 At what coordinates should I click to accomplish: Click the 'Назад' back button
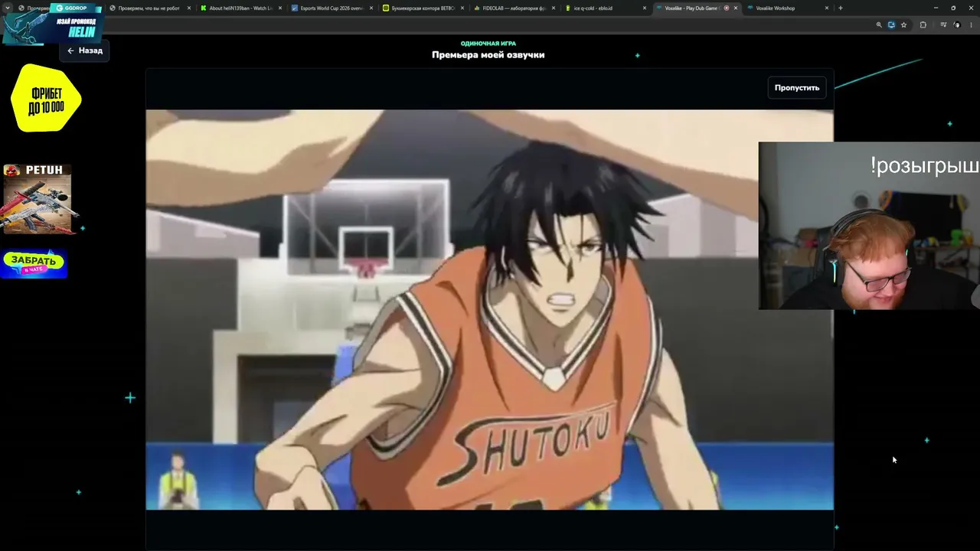click(84, 51)
